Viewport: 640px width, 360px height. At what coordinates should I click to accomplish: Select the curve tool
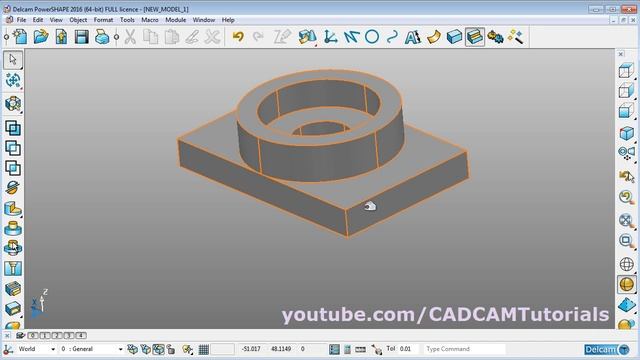point(392,37)
